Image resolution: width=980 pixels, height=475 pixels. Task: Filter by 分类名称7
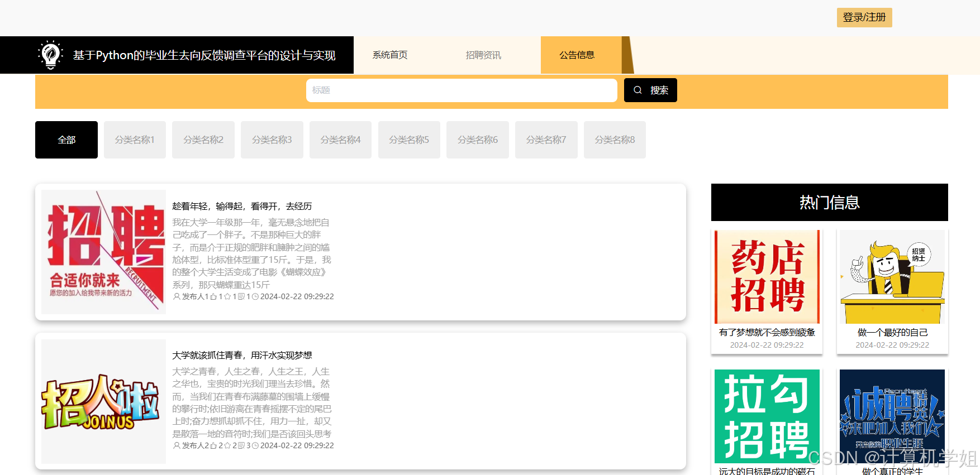pyautogui.click(x=546, y=140)
